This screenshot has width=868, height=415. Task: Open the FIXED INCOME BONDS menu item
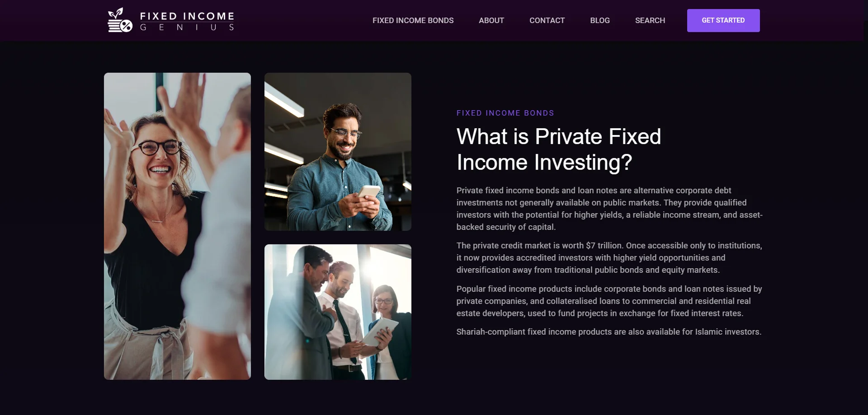(413, 20)
